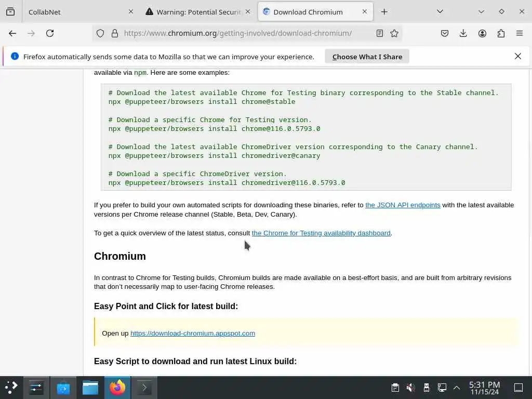The image size is (532, 399).
Task: Open a new tab with plus button
Action: pyautogui.click(x=384, y=12)
